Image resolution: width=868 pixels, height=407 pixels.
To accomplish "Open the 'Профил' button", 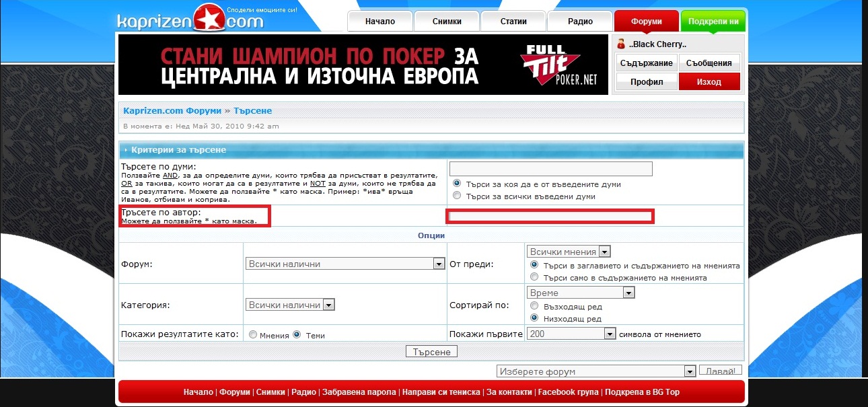I will click(646, 82).
